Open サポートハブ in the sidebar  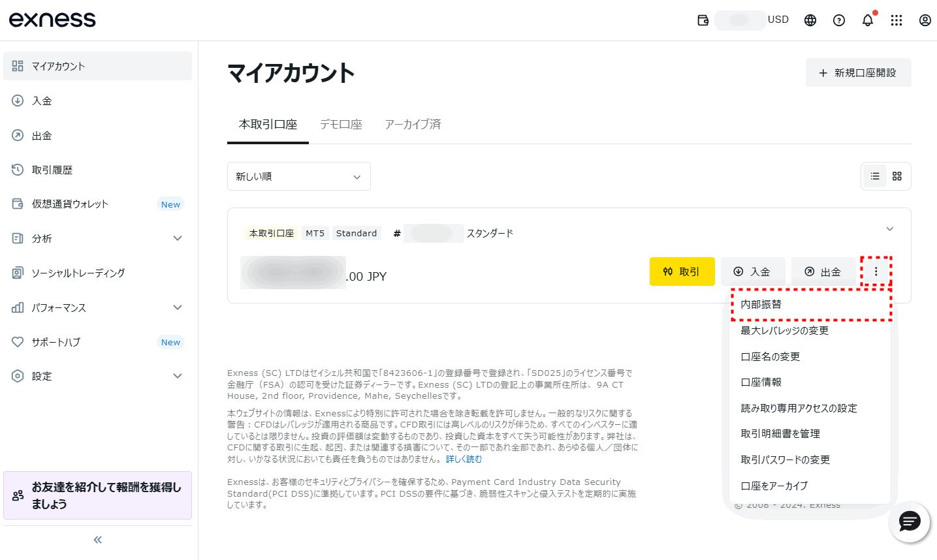click(x=98, y=342)
